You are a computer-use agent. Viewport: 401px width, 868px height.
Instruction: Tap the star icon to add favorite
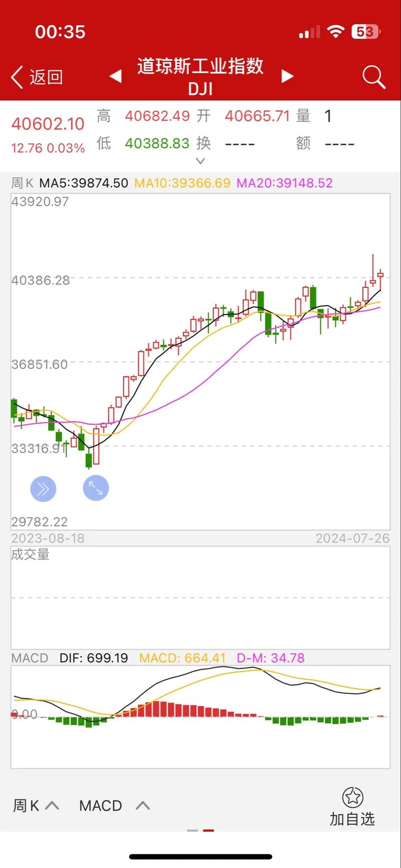pos(352,797)
